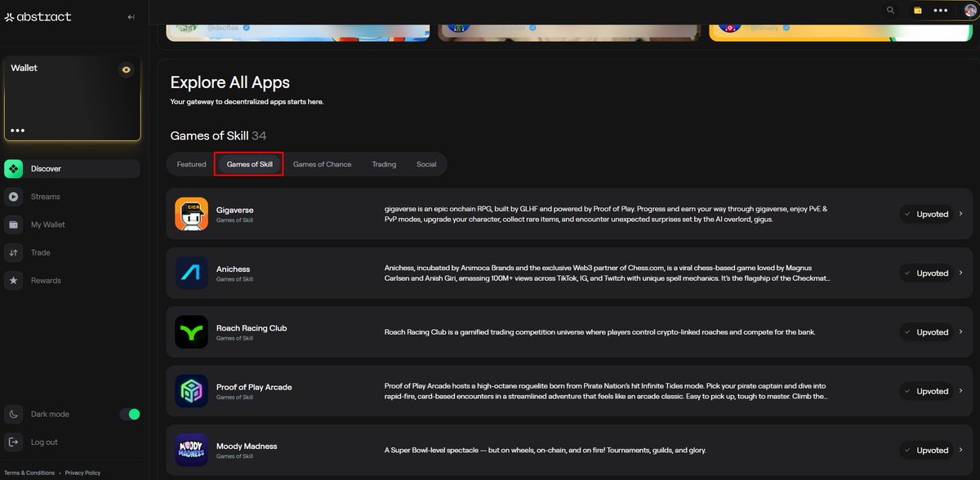This screenshot has width=980, height=480.
Task: Open the Privacy Policy link
Action: (x=82, y=473)
